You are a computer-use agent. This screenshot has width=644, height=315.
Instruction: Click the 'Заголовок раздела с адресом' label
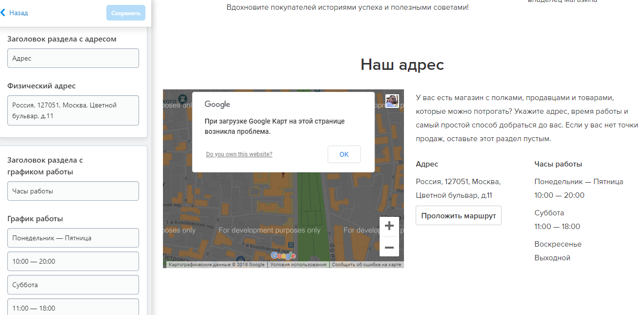coord(62,39)
